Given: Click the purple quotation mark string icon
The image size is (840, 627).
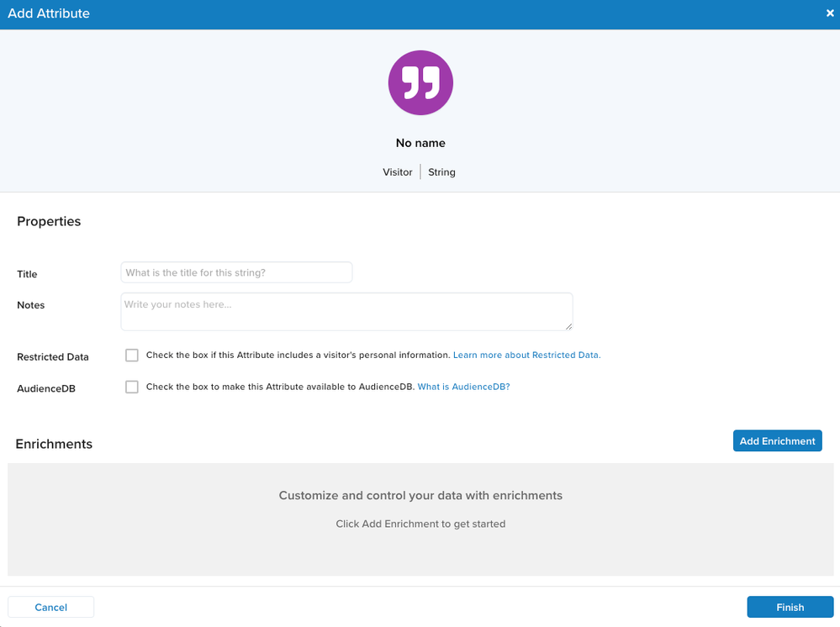Looking at the screenshot, I should pos(420,82).
